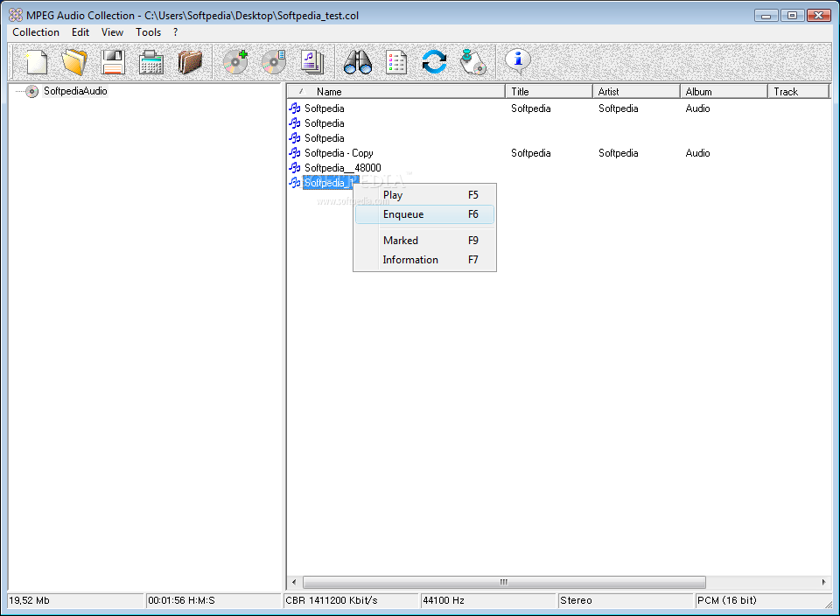Click Softpedia artist cell in Softpedia - Copy row
The image size is (840, 616).
point(619,153)
